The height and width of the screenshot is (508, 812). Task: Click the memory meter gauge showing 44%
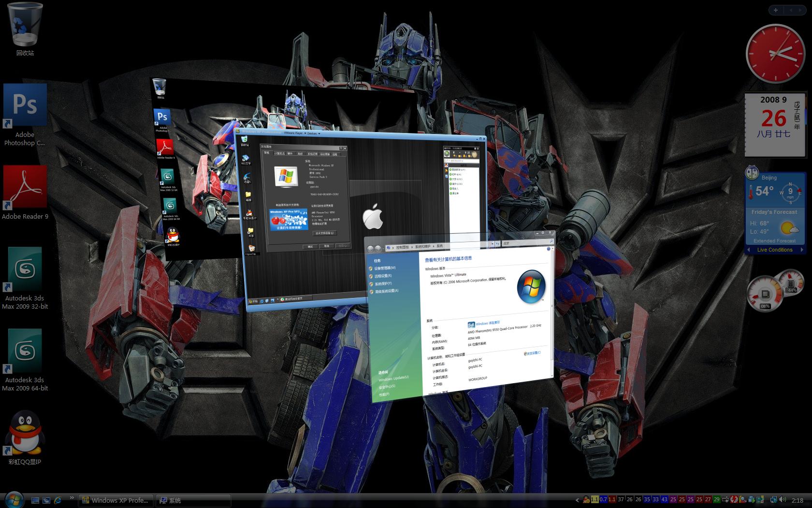[791, 283]
